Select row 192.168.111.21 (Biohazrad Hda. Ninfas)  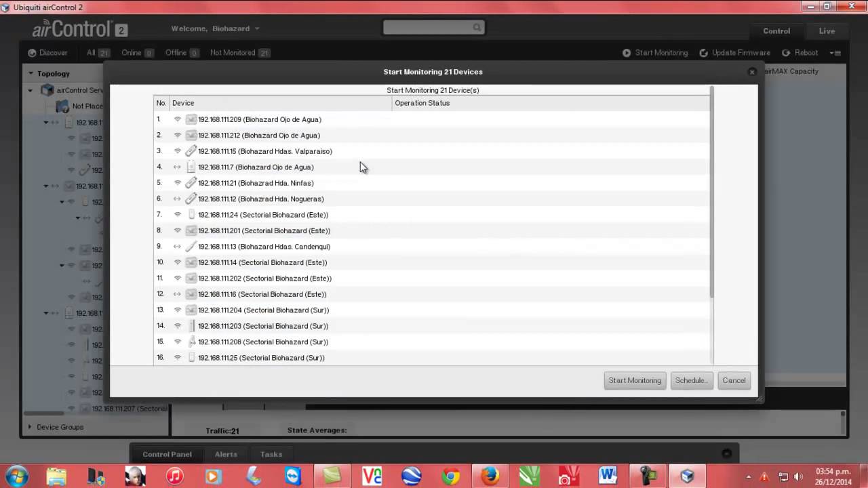(431, 183)
